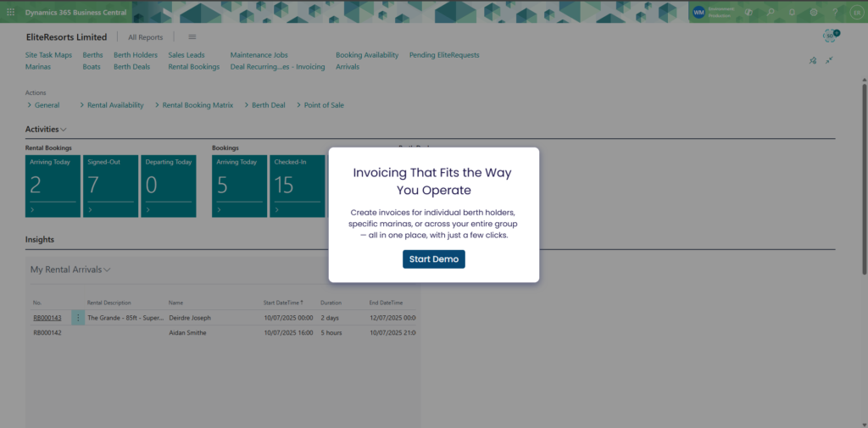The width and height of the screenshot is (868, 428).
Task: Click the WM environment badge
Action: (699, 12)
